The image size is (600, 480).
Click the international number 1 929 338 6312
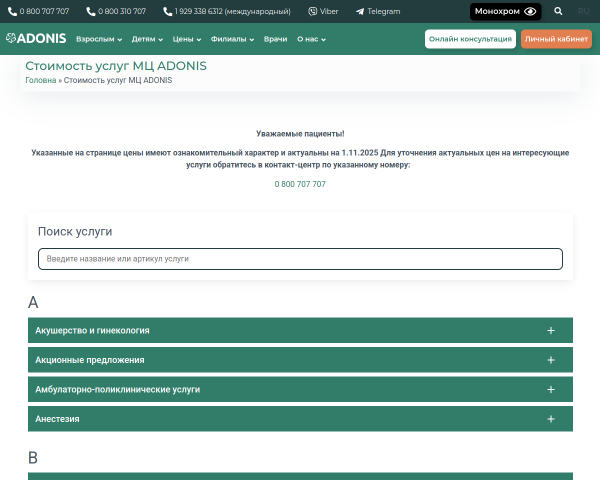pos(227,11)
